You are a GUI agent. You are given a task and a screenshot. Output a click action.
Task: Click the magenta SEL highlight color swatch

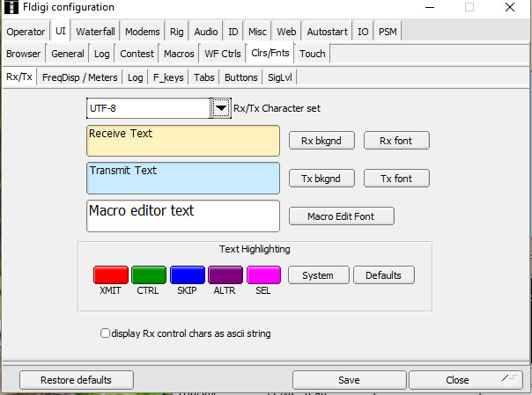point(264,274)
